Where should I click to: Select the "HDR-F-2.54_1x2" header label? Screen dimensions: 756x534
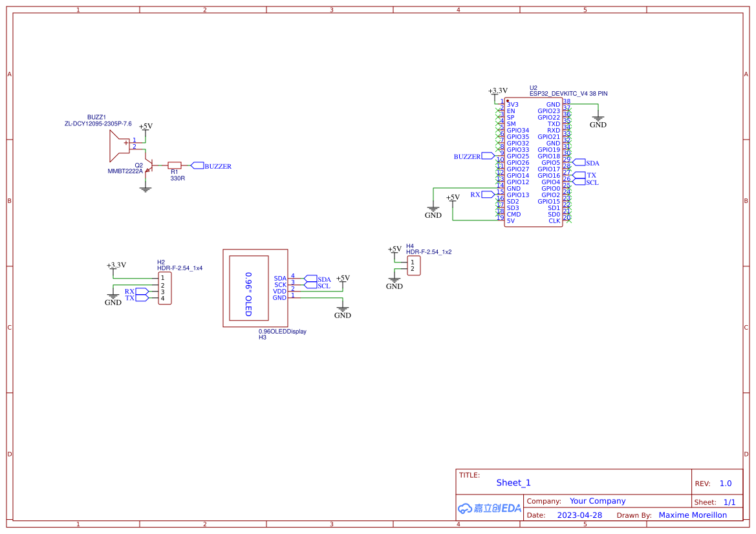click(x=429, y=251)
